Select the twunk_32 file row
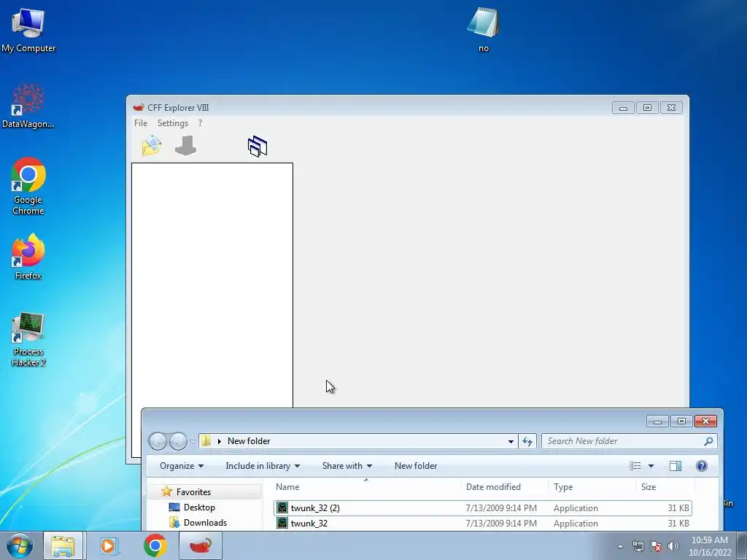This screenshot has height=560, width=747. coord(483,524)
